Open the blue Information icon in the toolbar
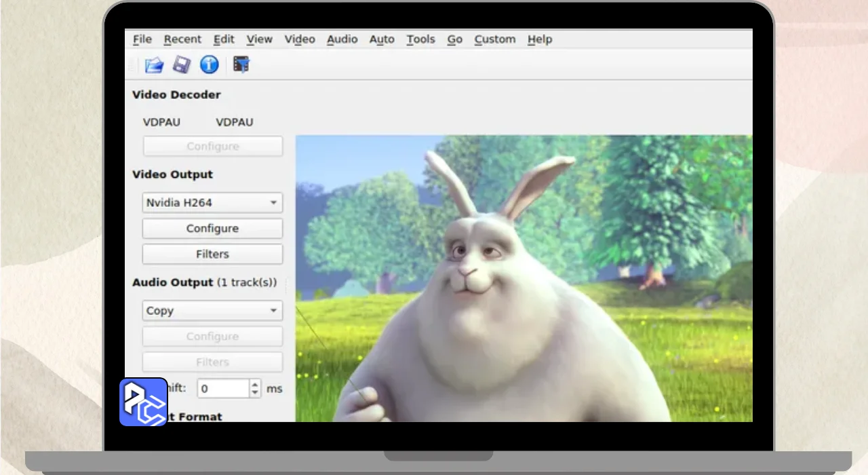The width and height of the screenshot is (868, 475). tap(209, 65)
